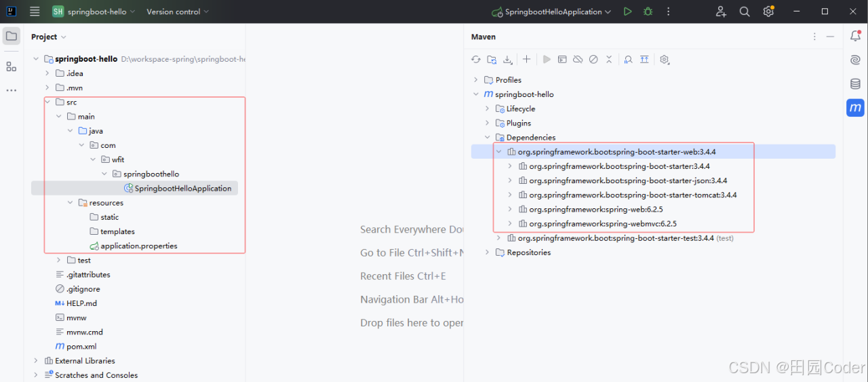Select spring-boot-starter-web:3.4.4 dependency
This screenshot has height=382, width=868.
[611, 152]
